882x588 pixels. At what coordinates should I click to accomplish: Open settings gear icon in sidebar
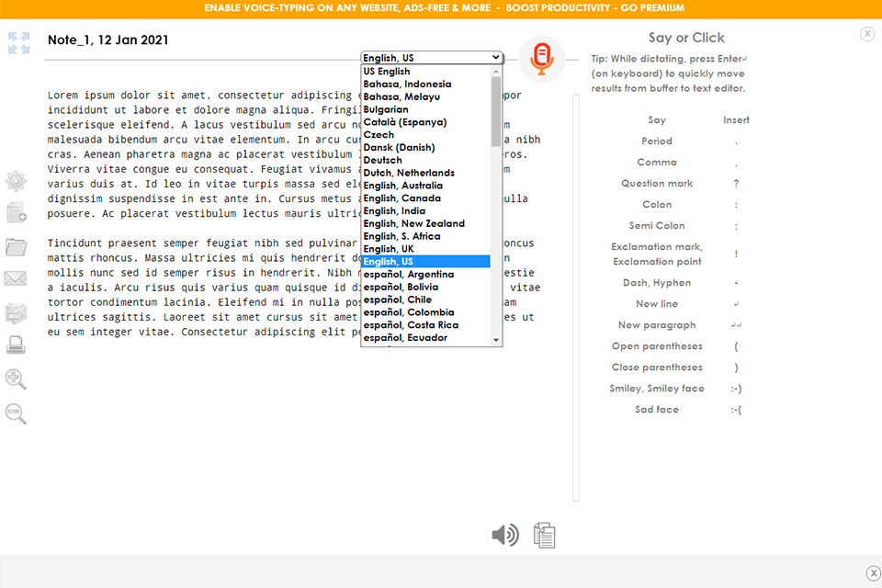tap(16, 181)
